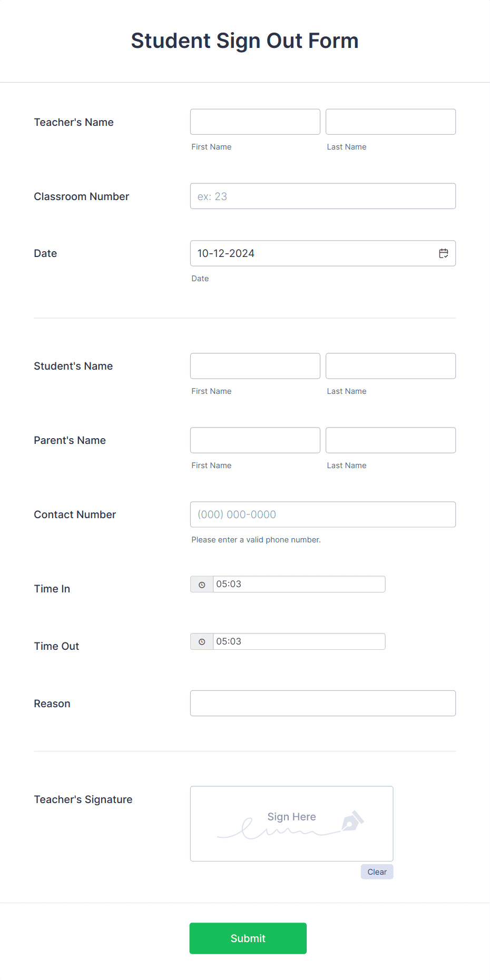Click the Teacher's Last Name field
490x980 pixels.
(390, 122)
